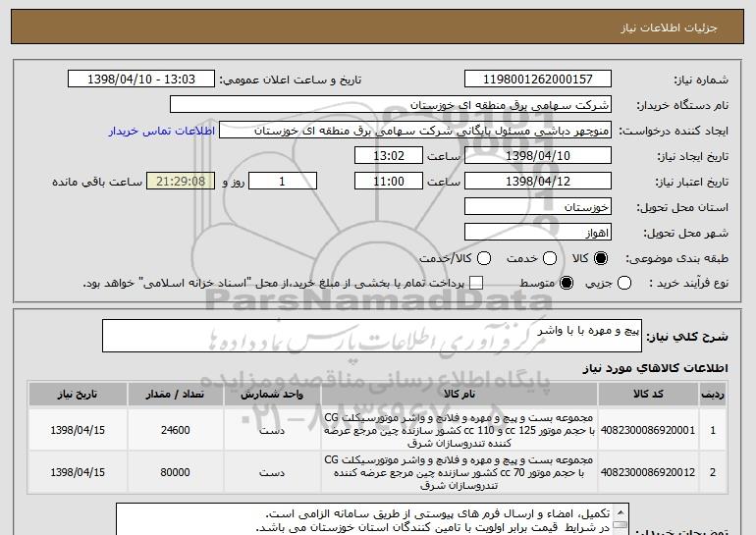This screenshot has height=535, width=756.
Task: Select the جزیی purchase type radio
Action: coord(623,283)
